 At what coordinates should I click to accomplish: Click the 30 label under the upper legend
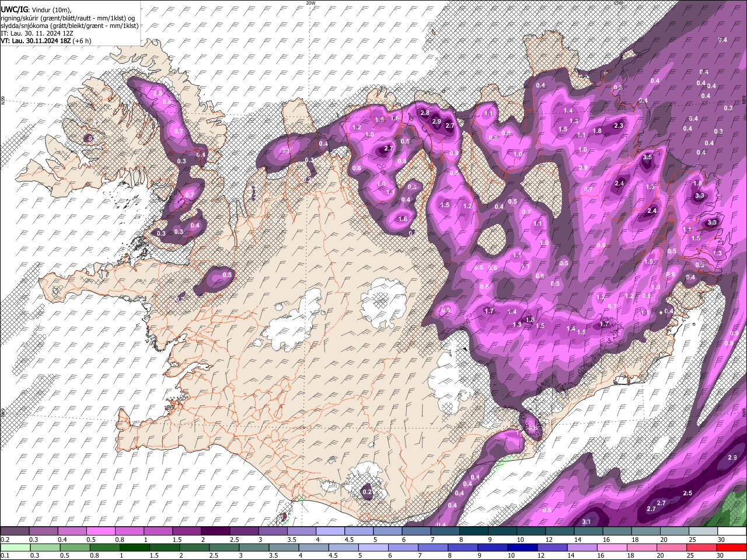[721, 540]
